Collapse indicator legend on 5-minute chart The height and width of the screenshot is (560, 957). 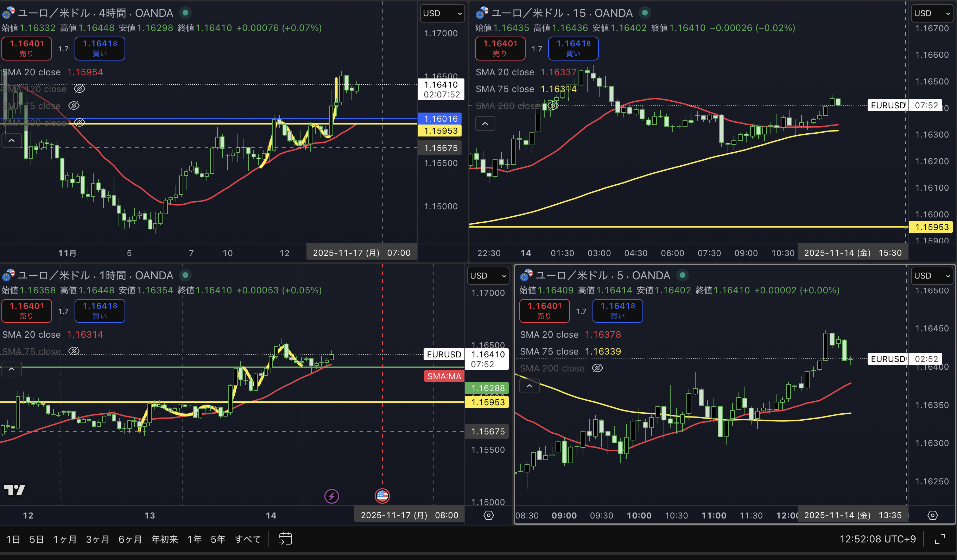(529, 386)
